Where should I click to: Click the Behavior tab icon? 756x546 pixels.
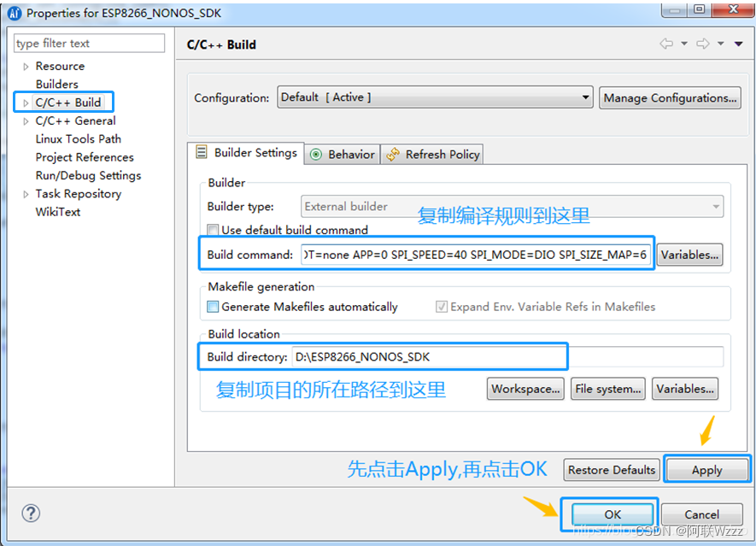point(316,155)
